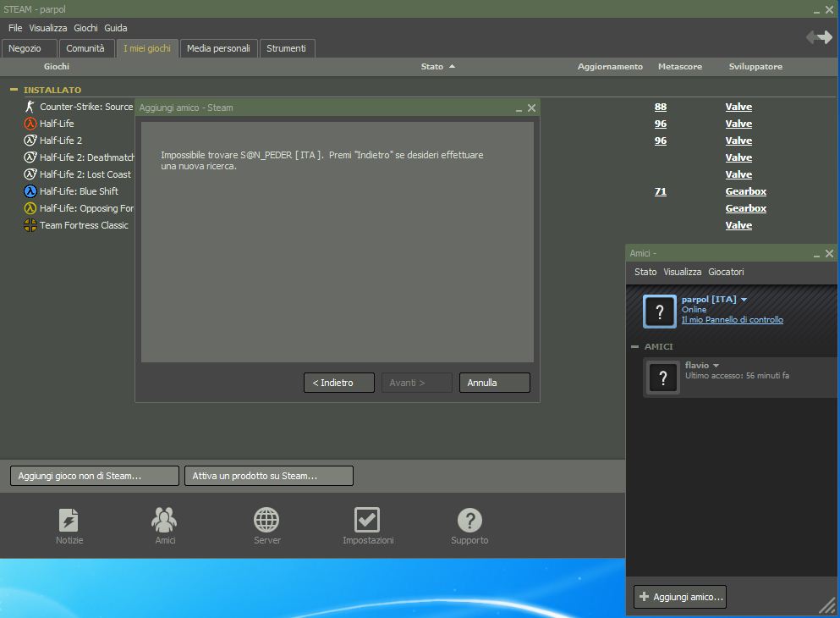Open Valve developer link for Team Fortress Classic
This screenshot has width=840, height=618.
pyautogui.click(x=738, y=225)
